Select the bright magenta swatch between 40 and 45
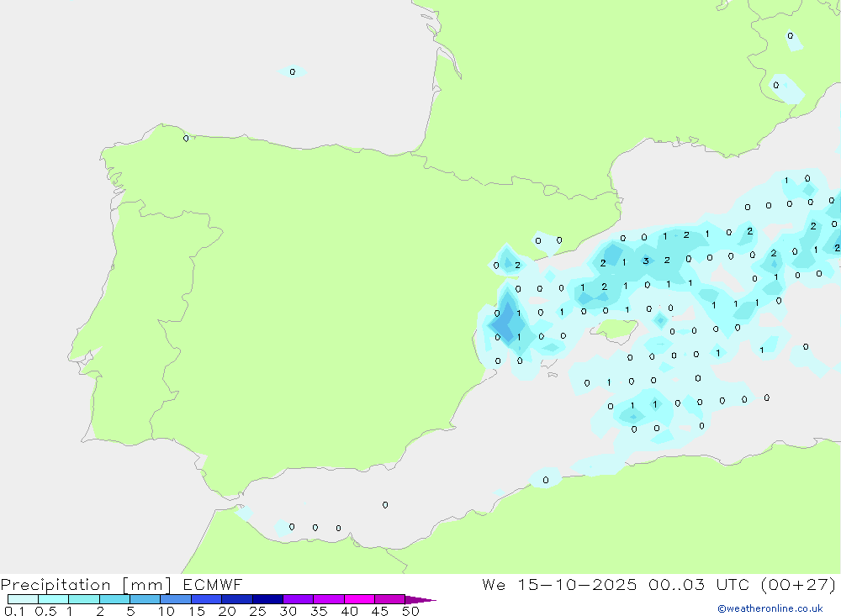Screen dimensions: 841x616 click(x=359, y=599)
